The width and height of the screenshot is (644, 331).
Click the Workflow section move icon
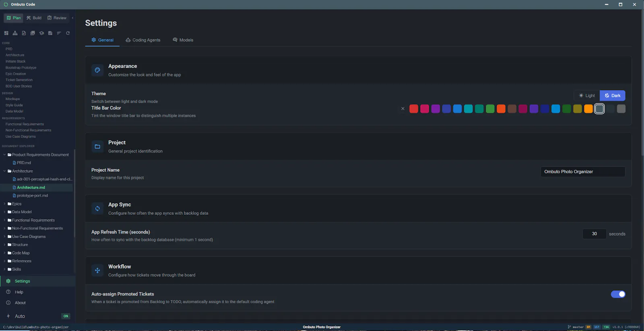pos(97,270)
